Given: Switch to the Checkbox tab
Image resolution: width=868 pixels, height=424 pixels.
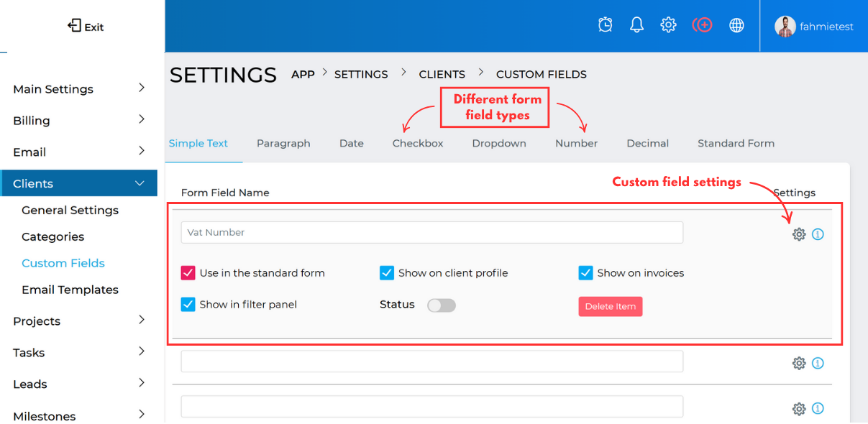Looking at the screenshot, I should coord(418,143).
